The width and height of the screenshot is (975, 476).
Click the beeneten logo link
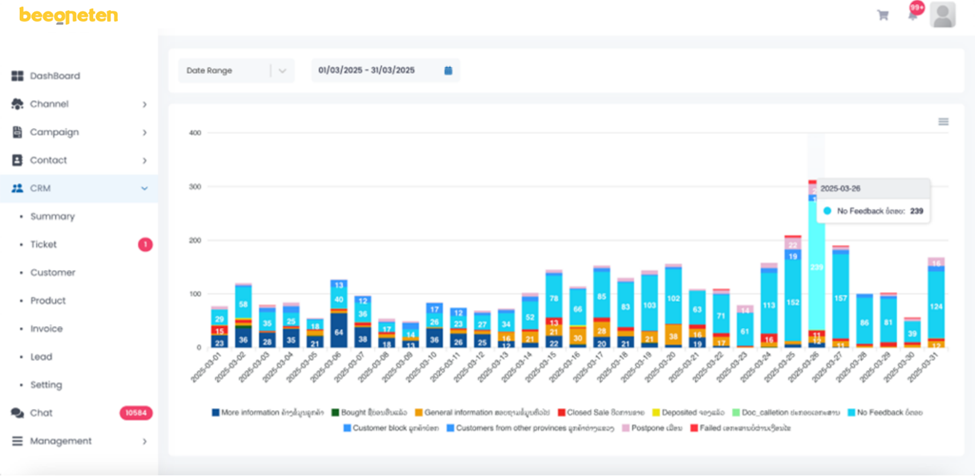tap(68, 16)
